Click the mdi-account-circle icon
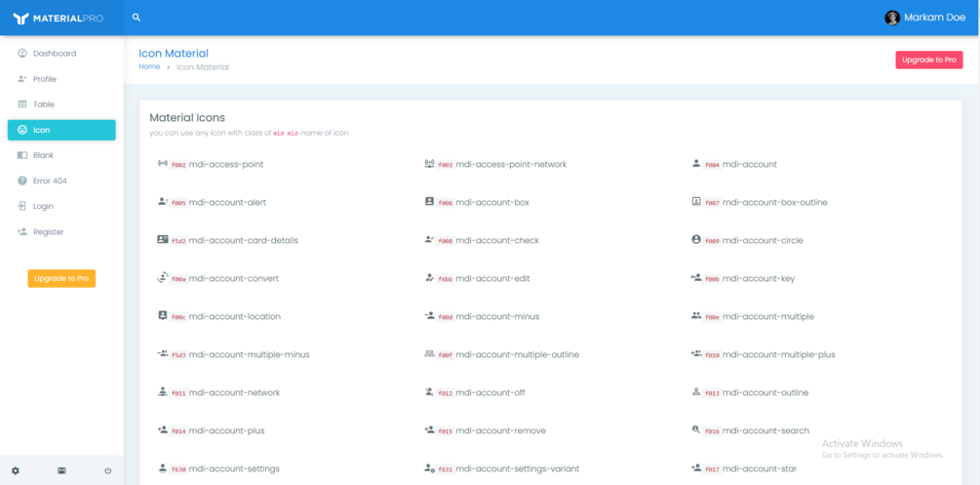This screenshot has width=980, height=485. (x=696, y=240)
